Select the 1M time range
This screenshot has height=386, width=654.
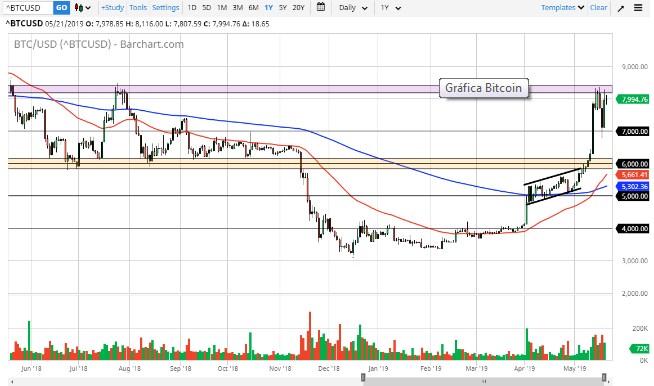pyautogui.click(x=222, y=8)
